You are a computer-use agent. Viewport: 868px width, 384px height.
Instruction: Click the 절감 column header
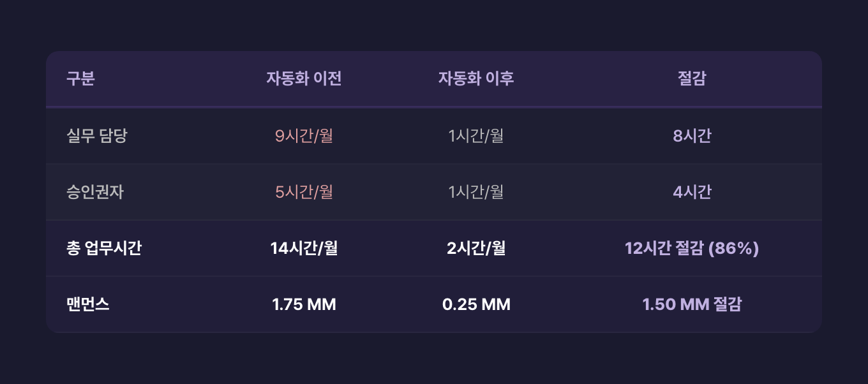click(692, 78)
